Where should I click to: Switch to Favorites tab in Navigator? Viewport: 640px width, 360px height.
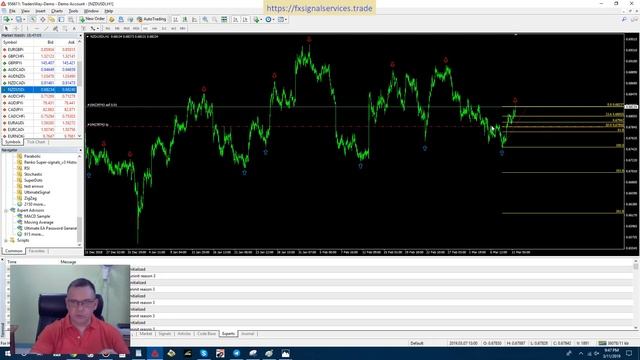37,251
